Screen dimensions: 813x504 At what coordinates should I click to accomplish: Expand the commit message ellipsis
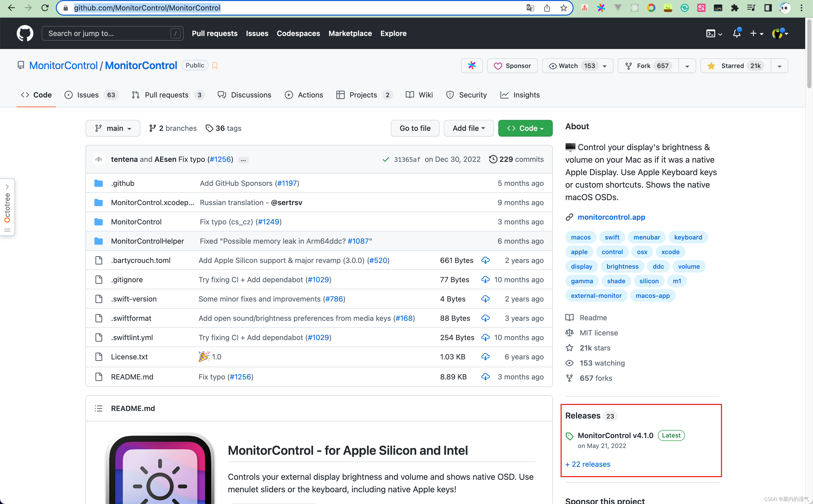pos(243,160)
